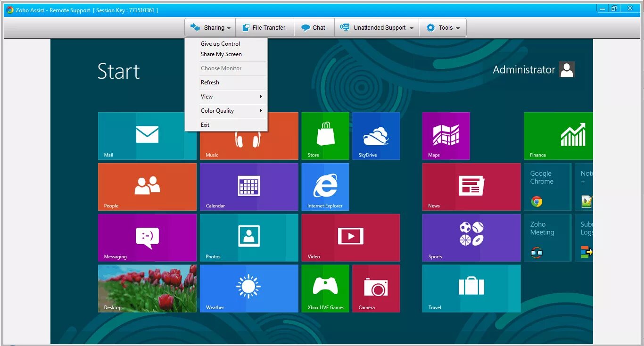The width and height of the screenshot is (644, 346).
Task: Launch the Internet Explorer tile
Action: (x=325, y=187)
